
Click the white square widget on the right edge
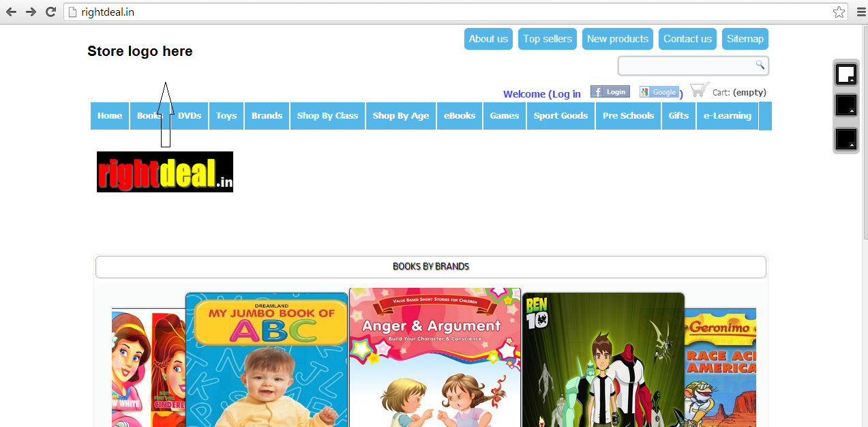click(846, 74)
